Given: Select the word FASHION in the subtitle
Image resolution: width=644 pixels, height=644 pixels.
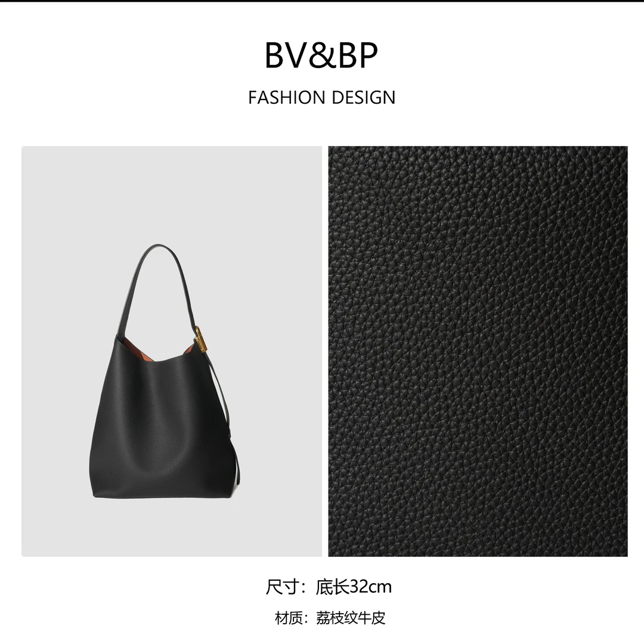Looking at the screenshot, I should (x=287, y=98).
